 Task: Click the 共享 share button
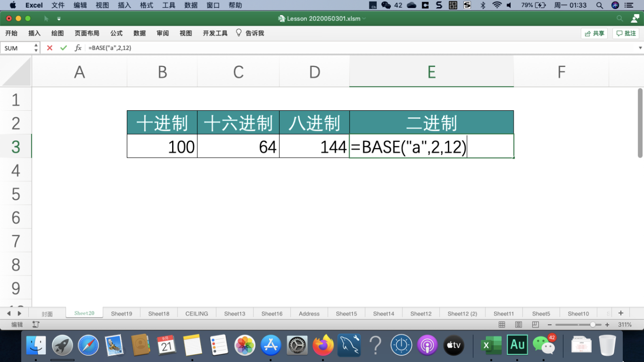(594, 33)
